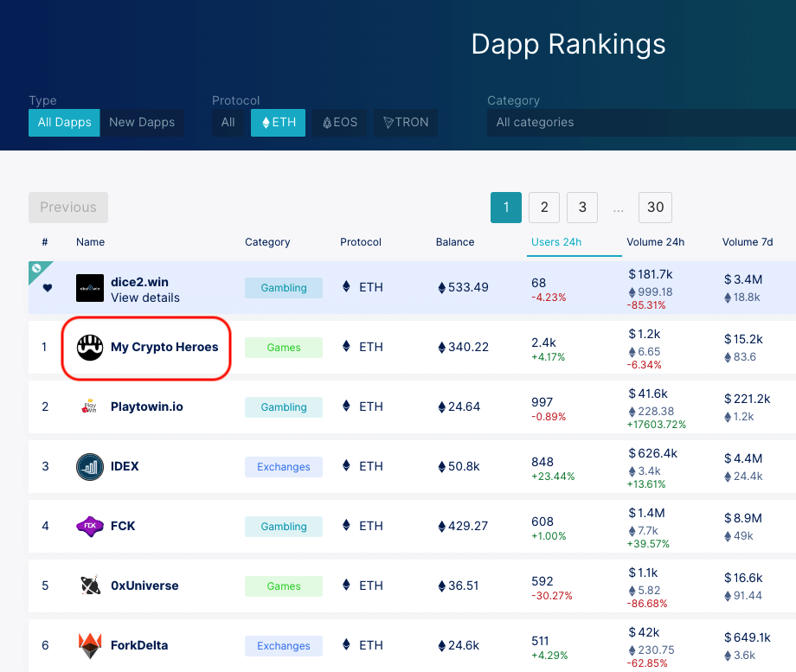Sort by Balance column
This screenshot has width=796, height=672.
click(455, 242)
